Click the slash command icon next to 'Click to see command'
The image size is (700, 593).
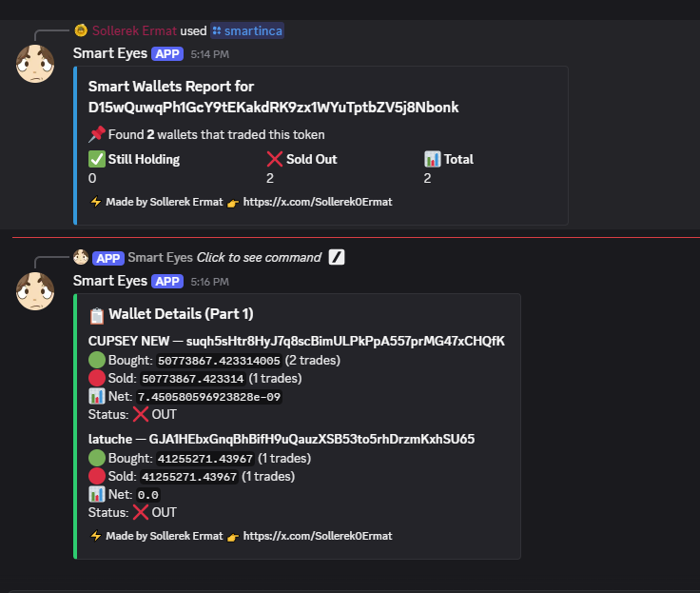point(337,257)
